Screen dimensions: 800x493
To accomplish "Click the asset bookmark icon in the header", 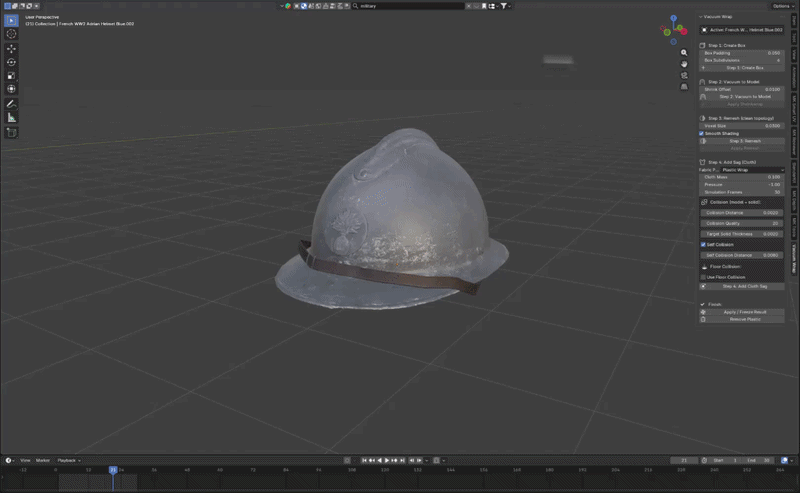I will tap(484, 6).
